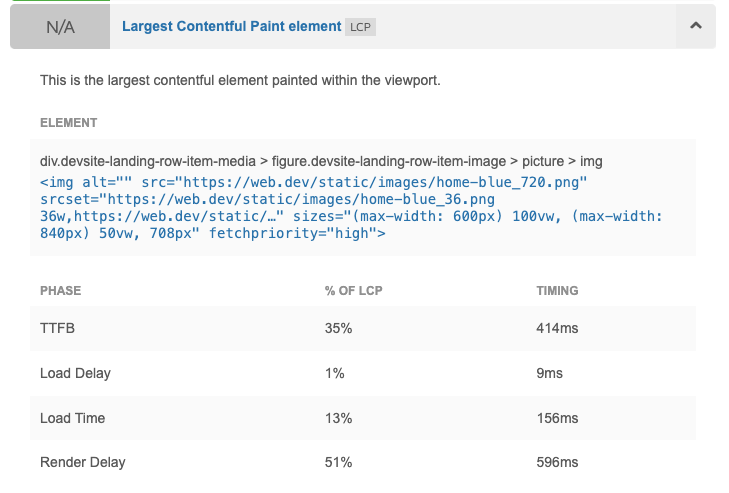Screen dimensions: 729x493
Task: Click the 596ms Render Delay timing
Action: 556,463
